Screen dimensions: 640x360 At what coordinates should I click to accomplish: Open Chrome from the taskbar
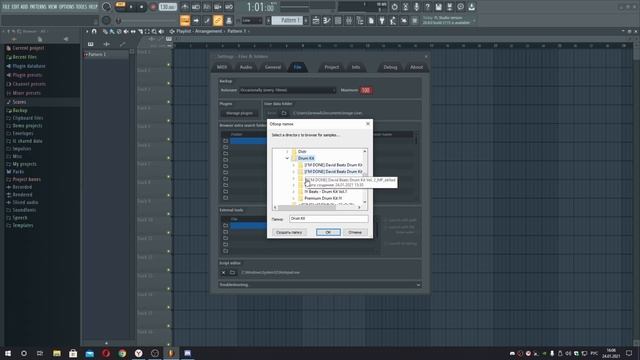122,353
